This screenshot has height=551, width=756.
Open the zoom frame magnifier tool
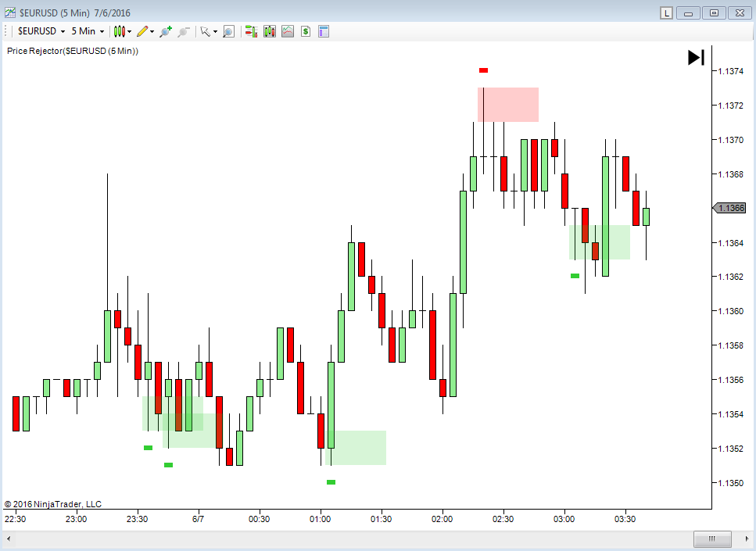point(228,31)
